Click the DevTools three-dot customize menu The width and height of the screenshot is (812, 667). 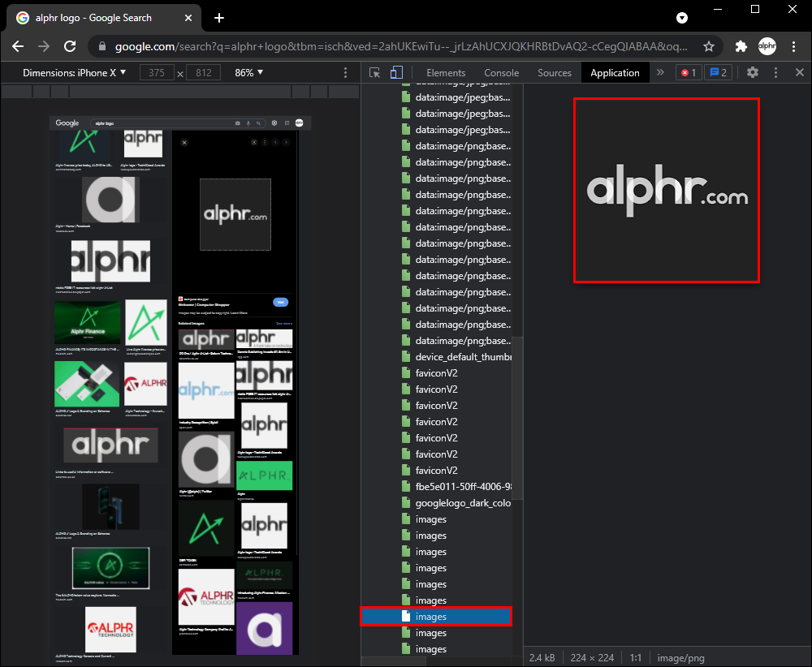click(775, 72)
